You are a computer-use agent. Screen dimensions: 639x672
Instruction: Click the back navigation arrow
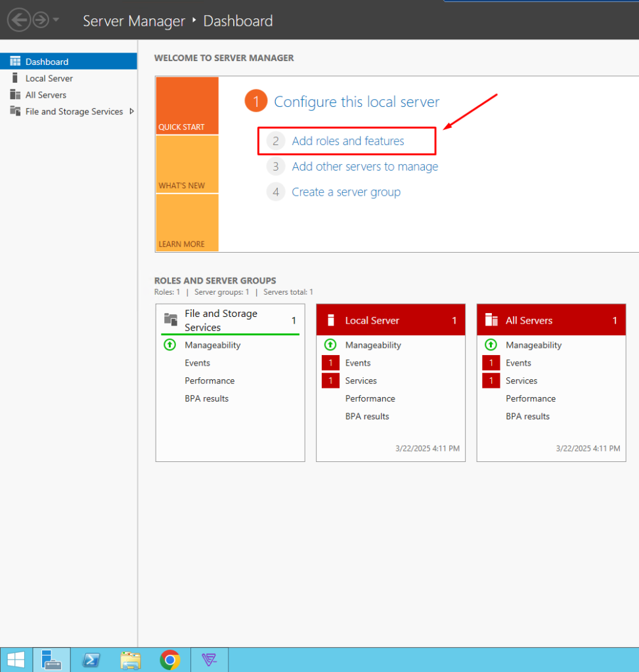pos(19,20)
